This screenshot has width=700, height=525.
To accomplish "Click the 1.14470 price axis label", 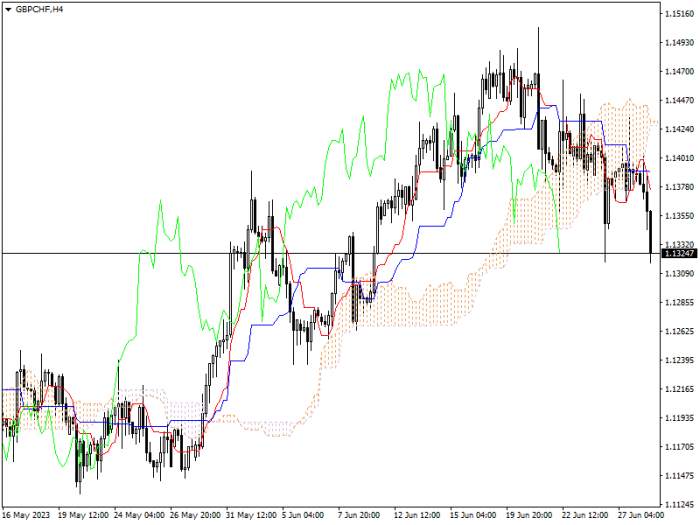I will (x=679, y=100).
